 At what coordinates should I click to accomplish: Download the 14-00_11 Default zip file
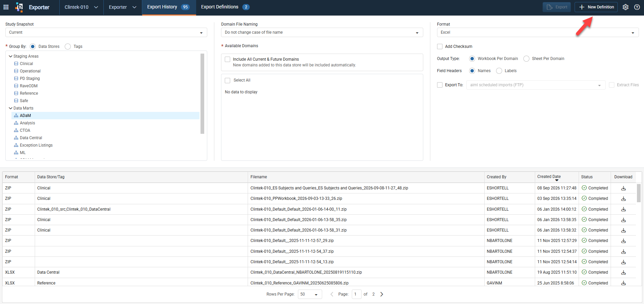(x=623, y=209)
